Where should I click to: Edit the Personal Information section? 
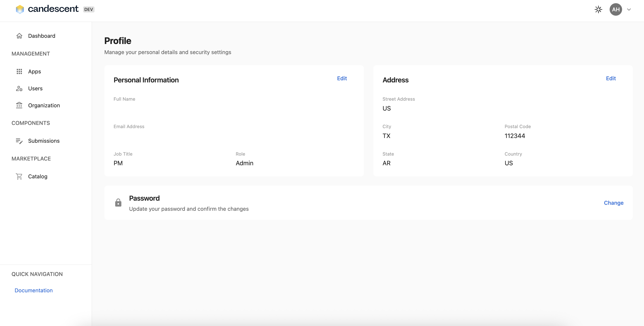[x=342, y=78]
